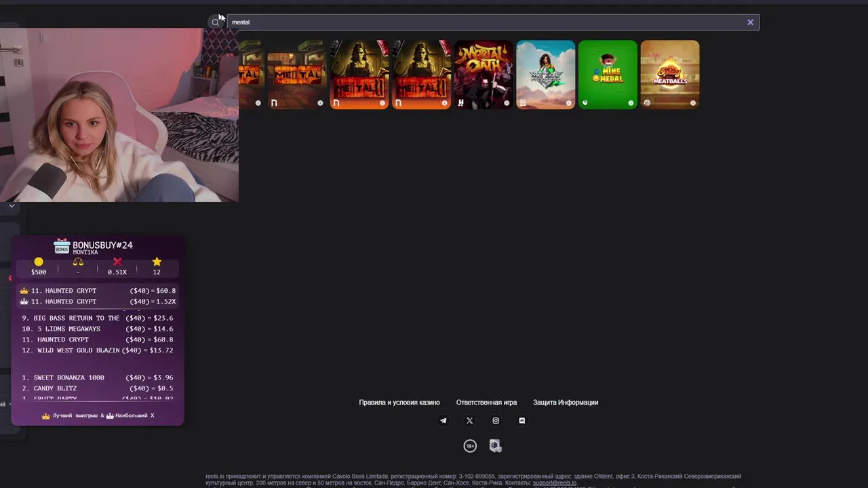Launch the Mine Medal game
The width and height of the screenshot is (868, 488).
[x=608, y=75]
